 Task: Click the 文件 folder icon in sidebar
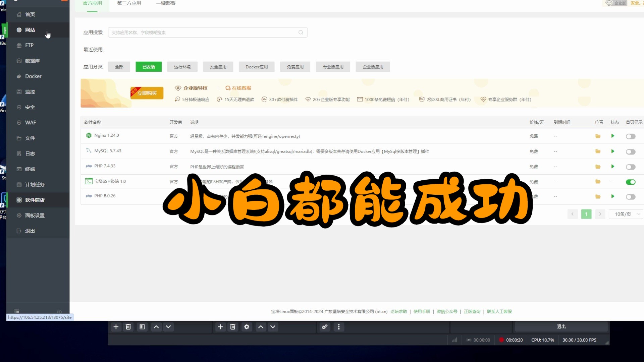tap(19, 138)
